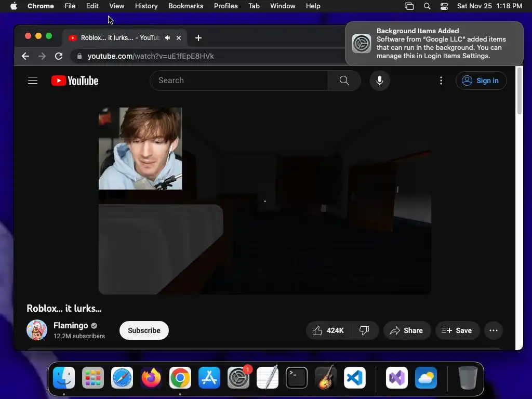Click the Sign in button
532x399 pixels.
(x=481, y=81)
